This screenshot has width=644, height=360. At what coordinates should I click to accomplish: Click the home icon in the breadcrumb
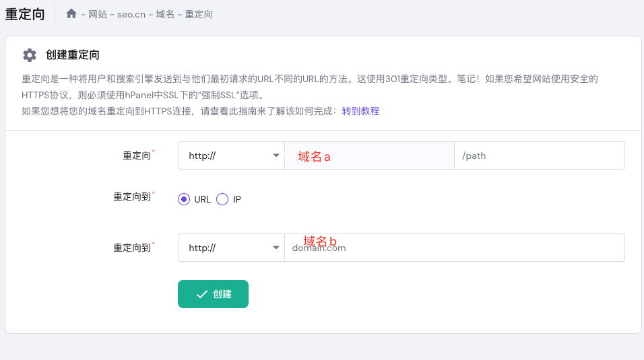pyautogui.click(x=71, y=13)
